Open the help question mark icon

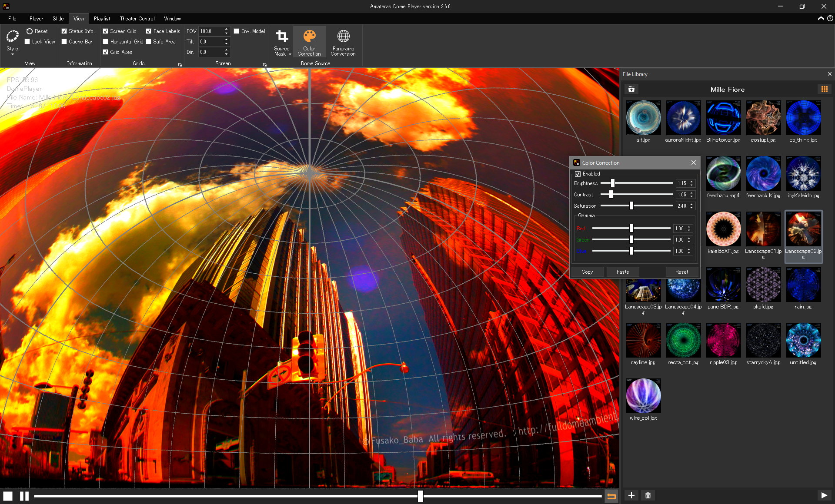point(830,18)
